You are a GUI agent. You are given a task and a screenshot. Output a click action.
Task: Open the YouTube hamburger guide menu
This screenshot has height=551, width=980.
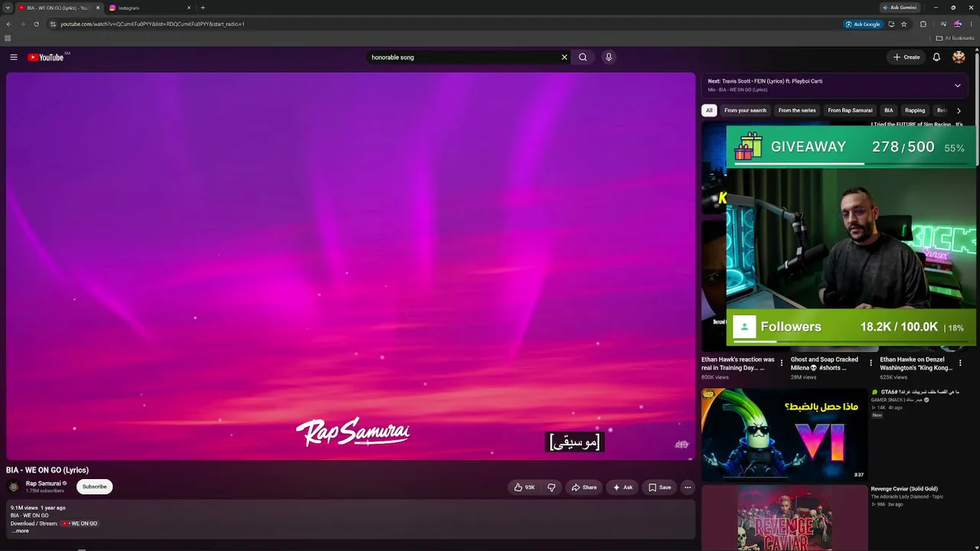(x=14, y=57)
